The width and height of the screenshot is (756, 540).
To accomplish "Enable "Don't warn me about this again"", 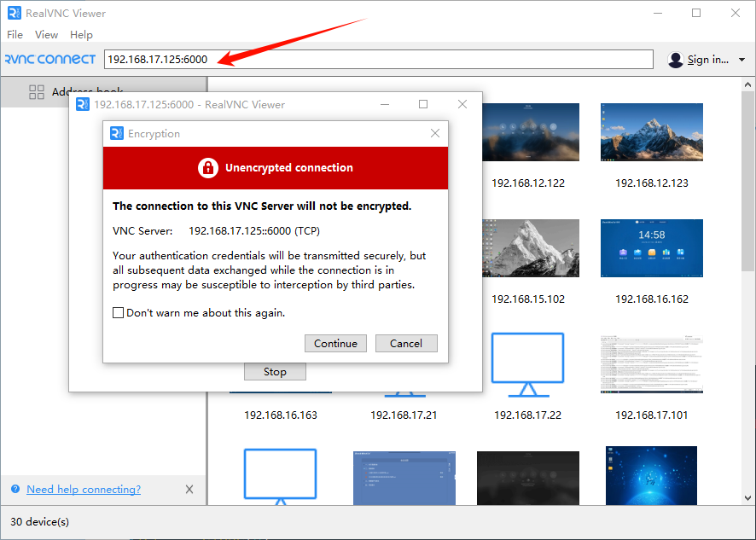I will pos(119,313).
